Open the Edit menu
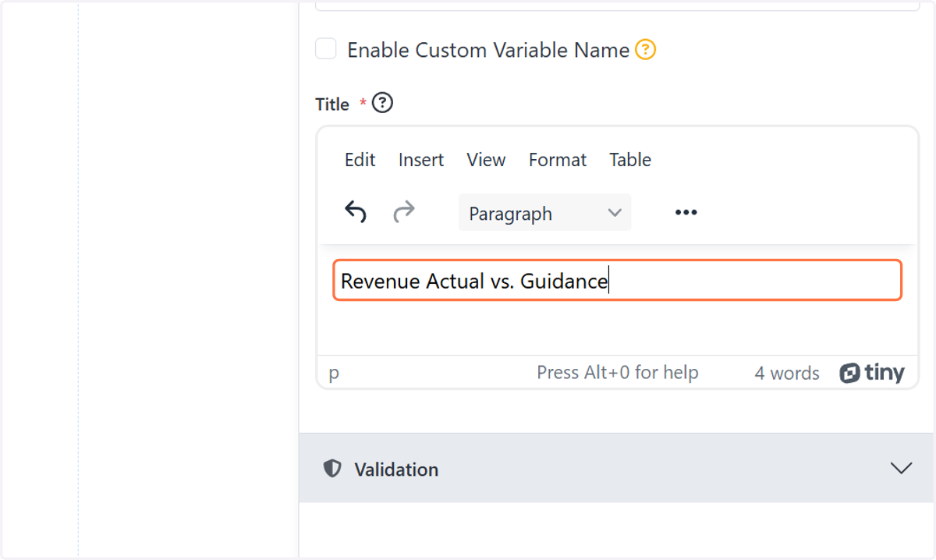 pyautogui.click(x=360, y=160)
